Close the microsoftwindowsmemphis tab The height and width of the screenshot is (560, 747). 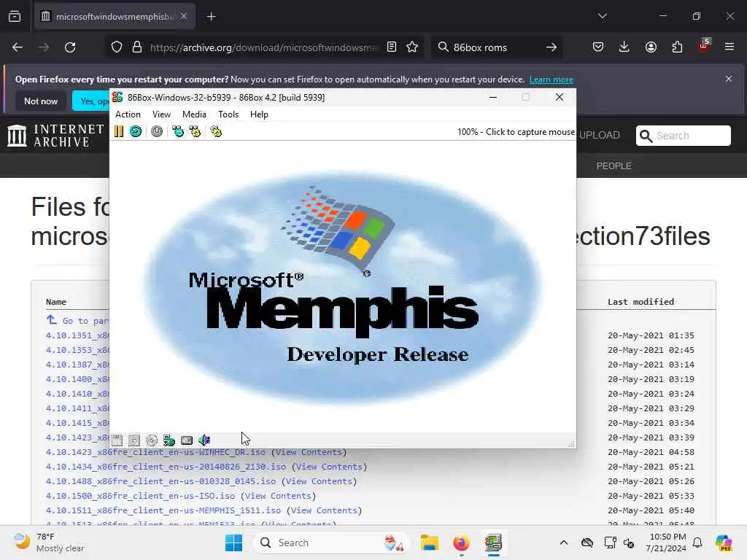click(184, 16)
